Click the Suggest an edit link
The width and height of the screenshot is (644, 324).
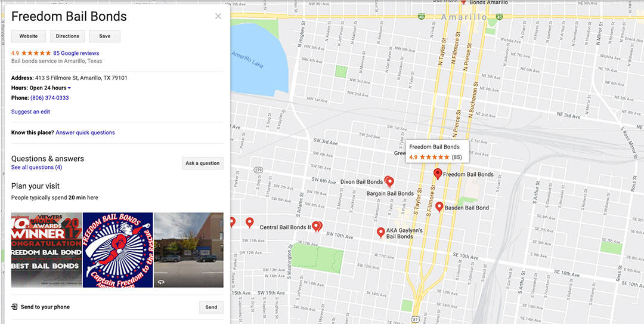click(x=31, y=112)
